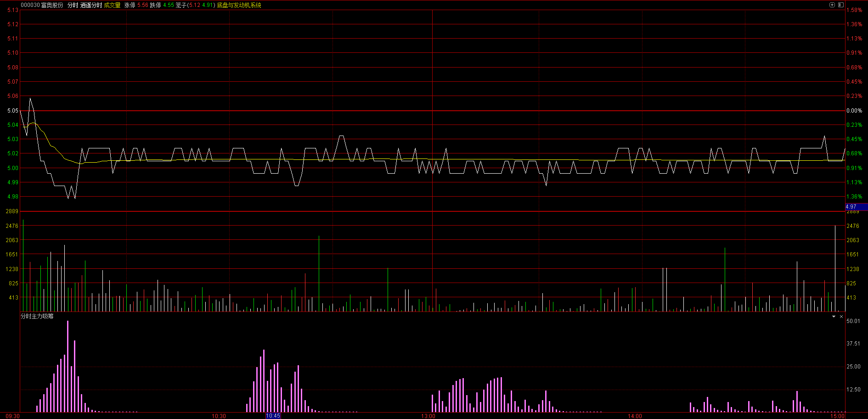The width and height of the screenshot is (868, 419).
Task: Click the 15:00 time axis label
Action: [837, 416]
